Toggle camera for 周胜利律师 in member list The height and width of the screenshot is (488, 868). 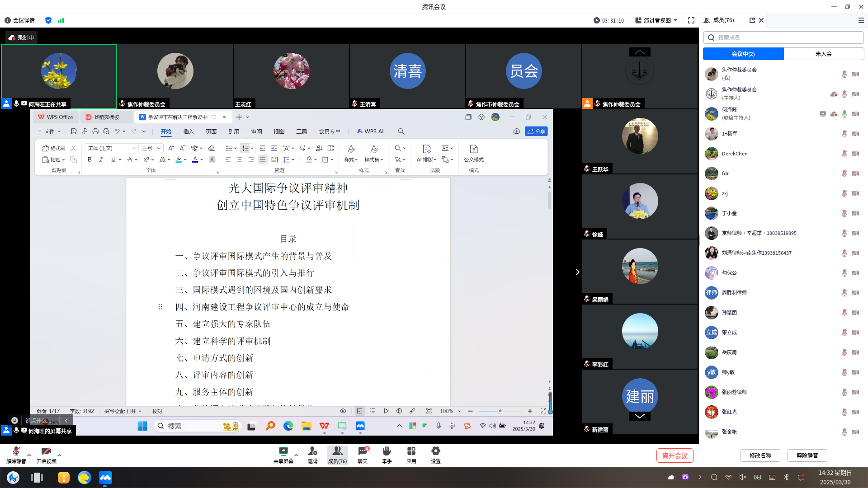[855, 293]
